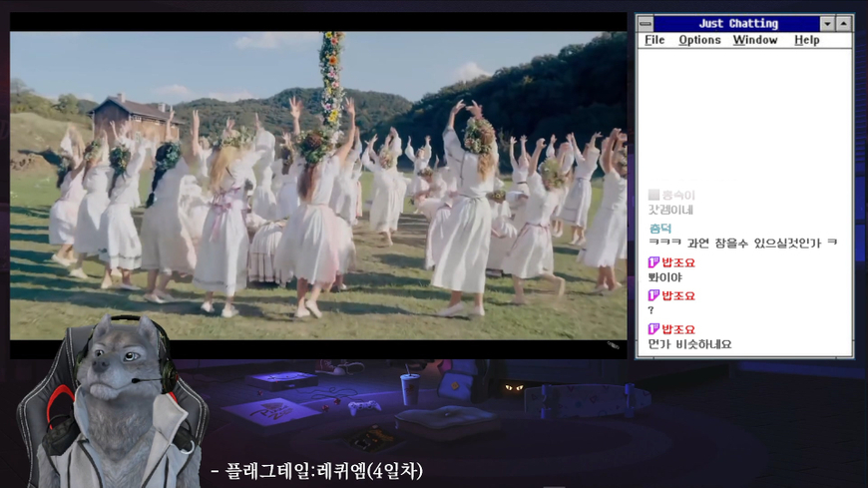This screenshot has height=488, width=868.
Task: Click the username 홍숙이 in chat
Action: pos(678,195)
